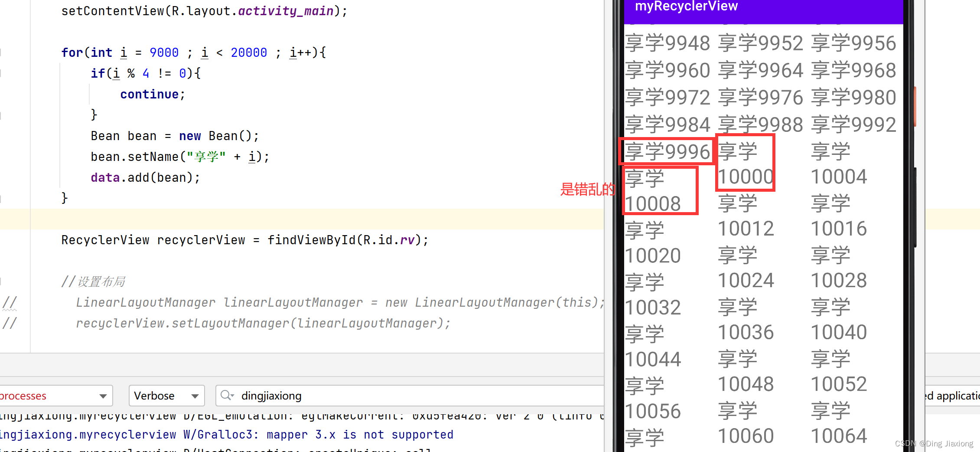
Task: Select list item 享学9956
Action: click(x=853, y=43)
